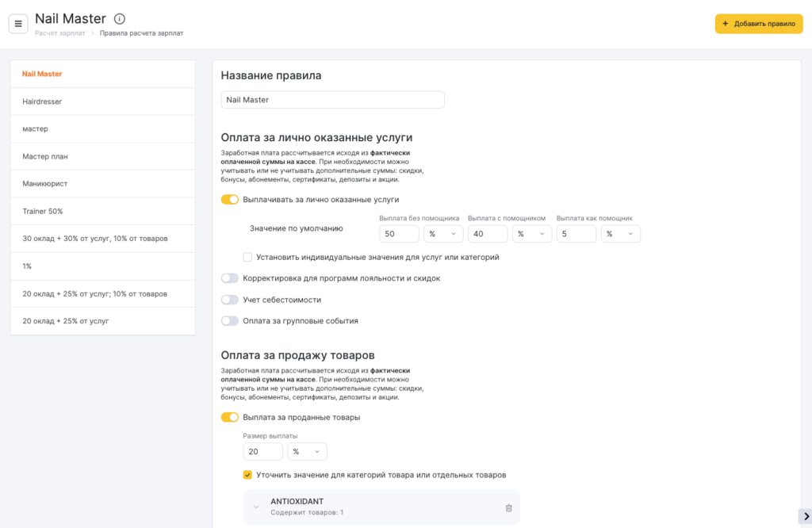
Task: Expand the ANTIOXIDANT category chevron
Action: pyautogui.click(x=256, y=507)
